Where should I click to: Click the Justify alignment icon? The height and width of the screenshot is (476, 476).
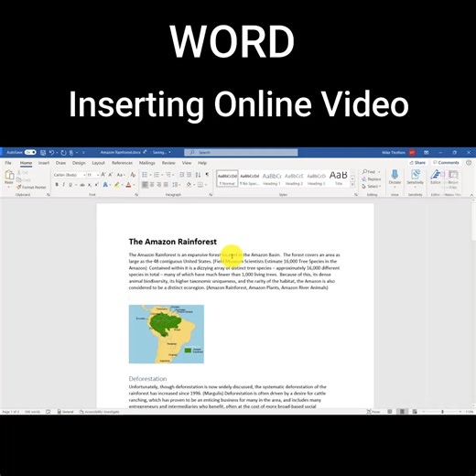coord(166,185)
